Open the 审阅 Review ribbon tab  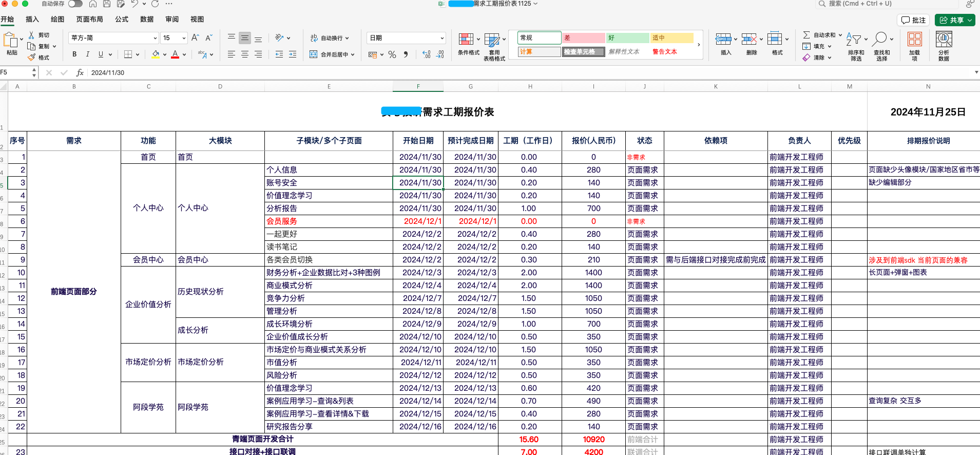[172, 20]
